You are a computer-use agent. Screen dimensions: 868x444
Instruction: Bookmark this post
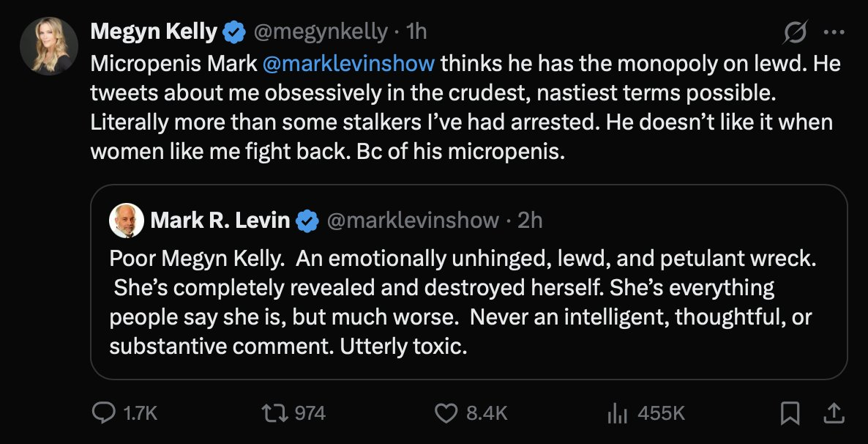(790, 413)
